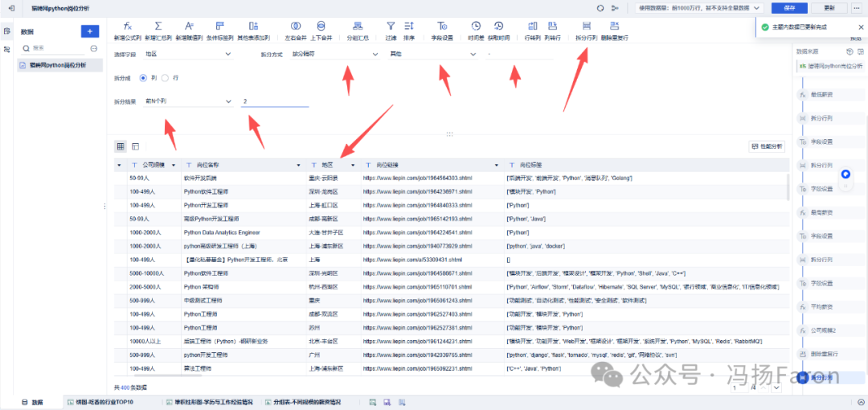
Task: Click the more options ellipsis button top-right
Action: click(x=858, y=8)
